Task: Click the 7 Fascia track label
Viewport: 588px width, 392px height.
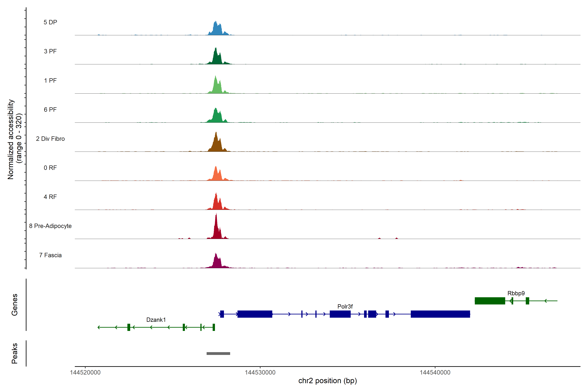Action: click(50, 255)
